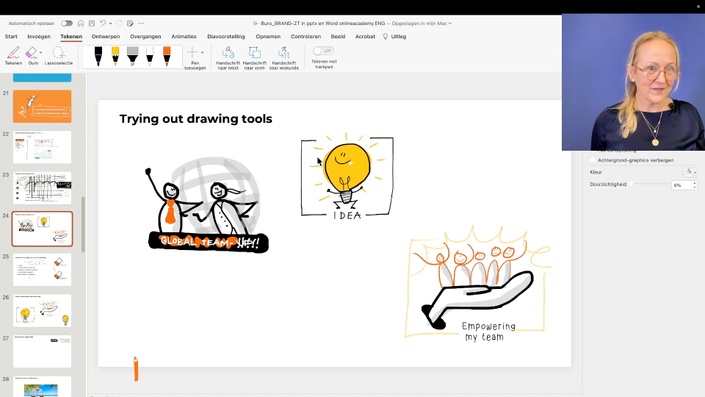
Task: Toggle Tekenen met trackpad switch
Action: click(323, 51)
